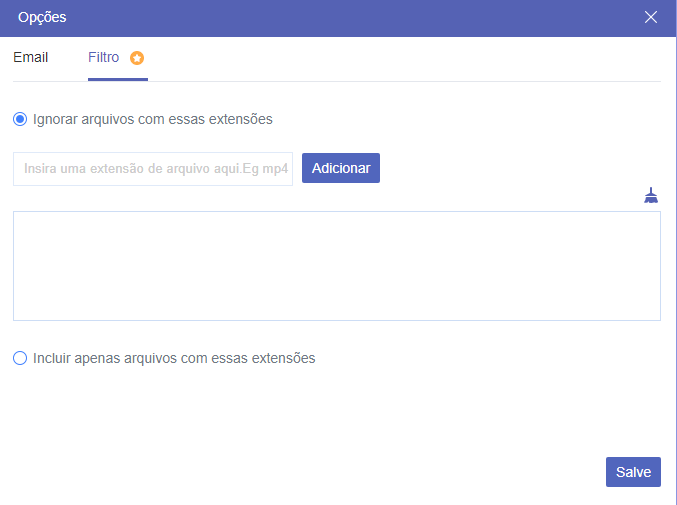Switch to the Email tab
This screenshot has width=677, height=505.
click(30, 58)
